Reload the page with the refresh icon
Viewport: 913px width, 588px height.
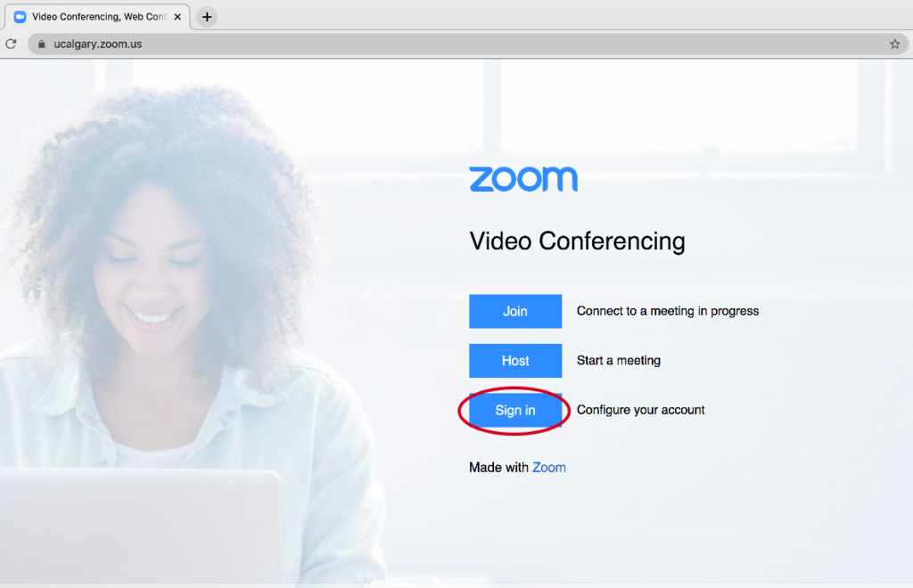coord(11,44)
